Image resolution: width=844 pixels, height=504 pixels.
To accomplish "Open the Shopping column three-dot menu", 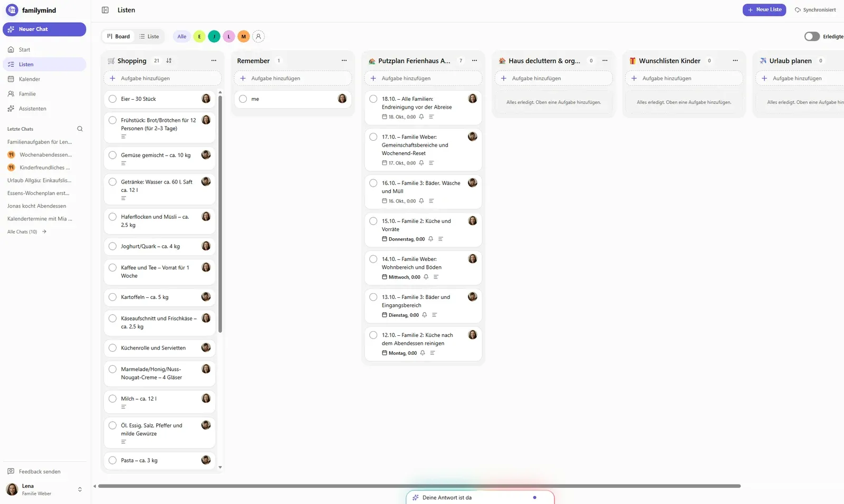I will (214, 61).
